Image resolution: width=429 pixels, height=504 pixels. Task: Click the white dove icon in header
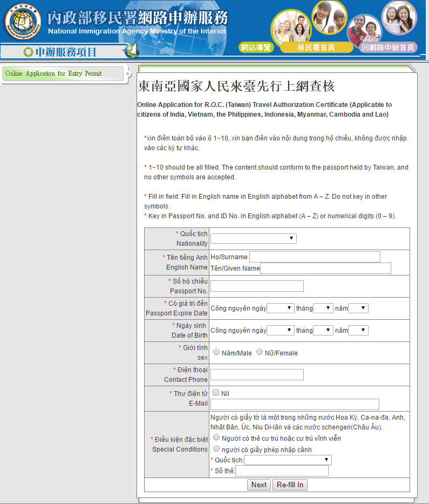point(131,50)
